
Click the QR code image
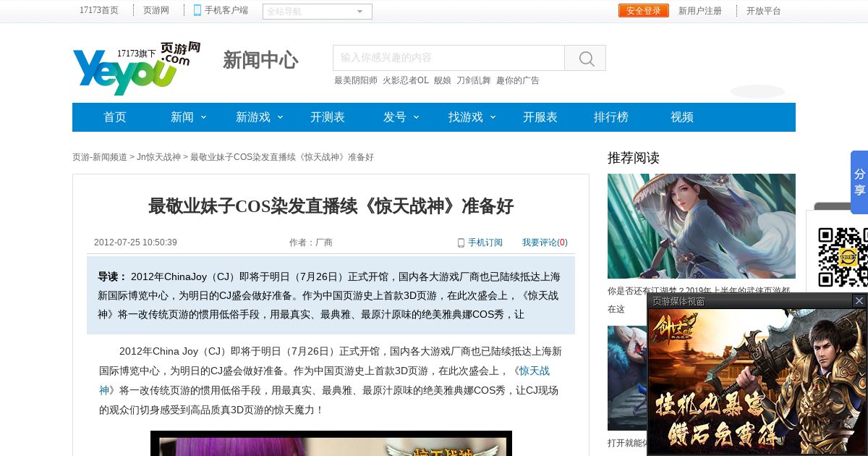[843, 257]
